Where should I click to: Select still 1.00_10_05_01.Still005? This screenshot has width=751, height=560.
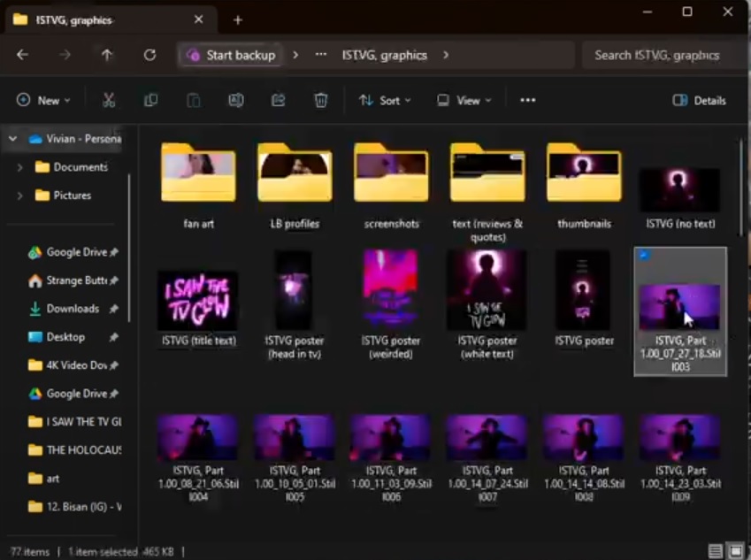pos(295,458)
